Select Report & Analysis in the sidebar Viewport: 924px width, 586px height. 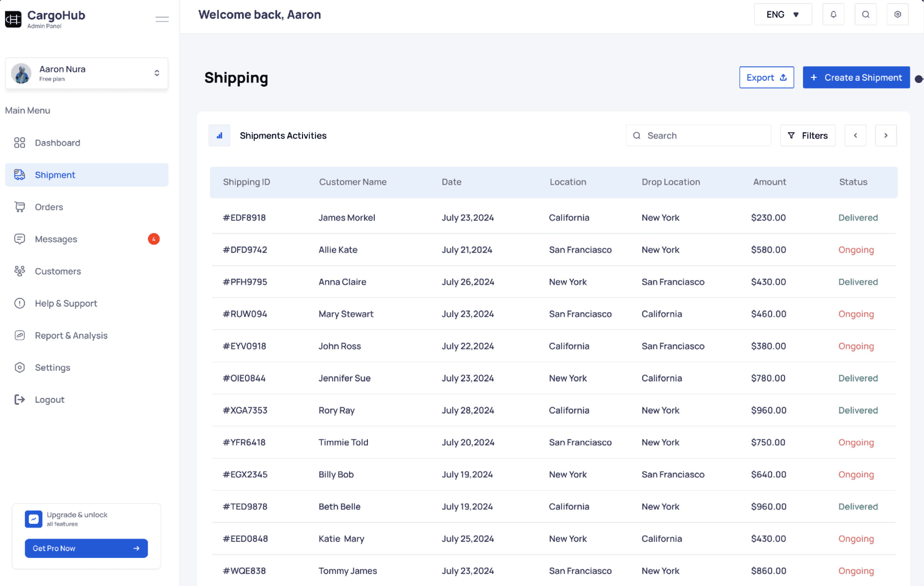[71, 335]
